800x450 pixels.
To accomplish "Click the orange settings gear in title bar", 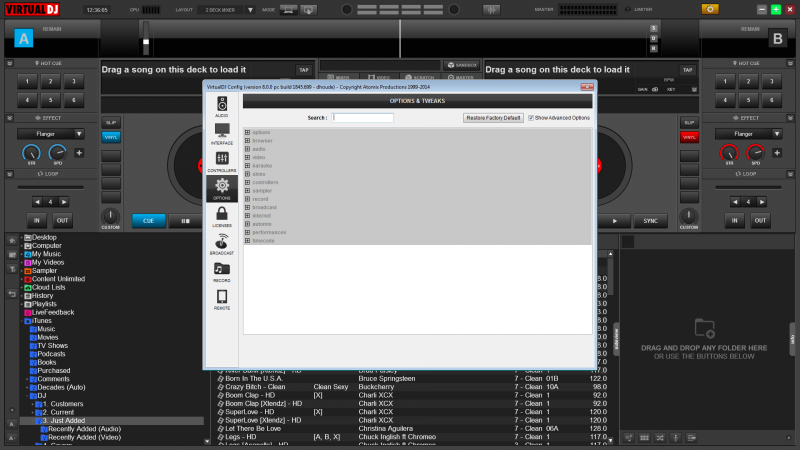I will click(x=710, y=9).
